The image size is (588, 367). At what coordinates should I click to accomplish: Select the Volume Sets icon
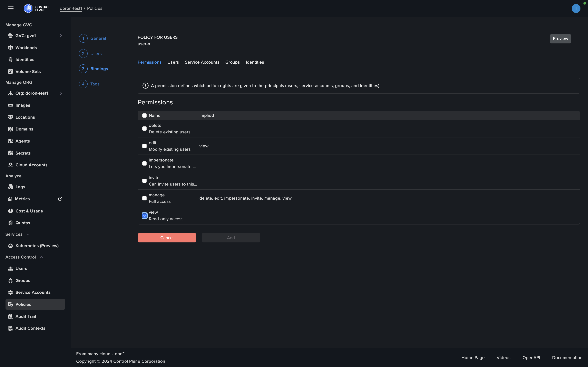click(x=10, y=71)
